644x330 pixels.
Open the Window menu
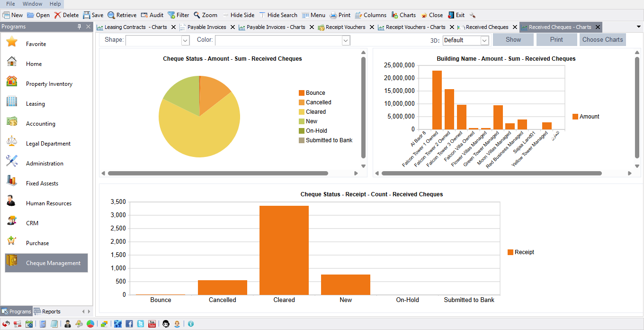[32, 3]
